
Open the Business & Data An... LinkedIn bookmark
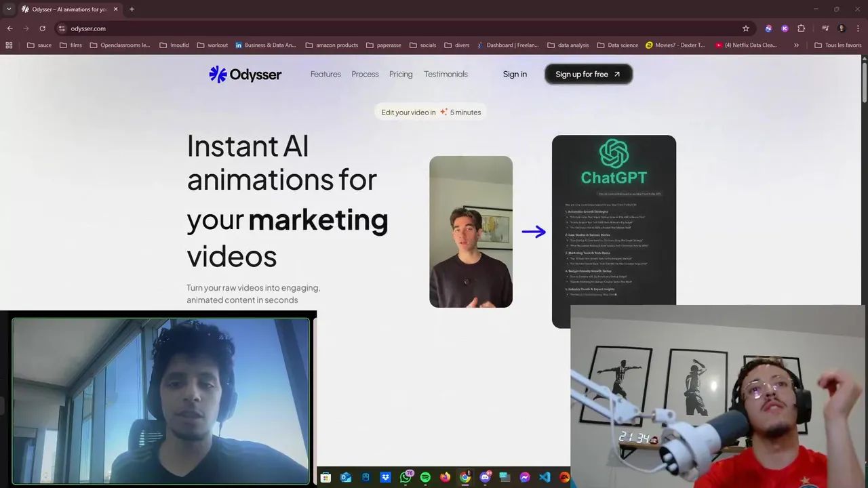click(x=266, y=45)
